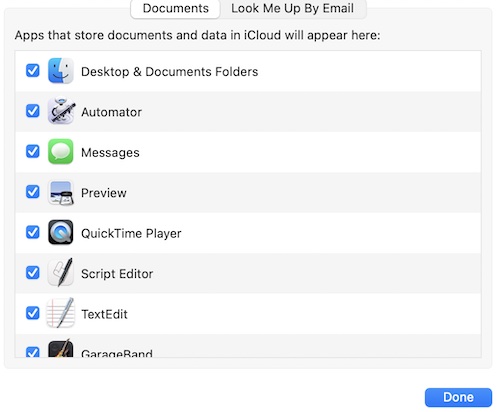Toggle the GarageBand checkbox

point(33,352)
